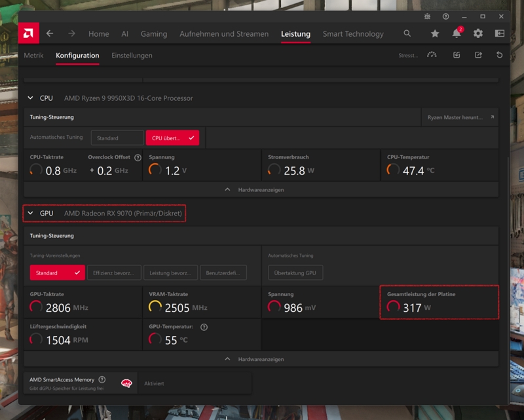
Task: Maximize the AMD Software window
Action: pyautogui.click(x=483, y=16)
